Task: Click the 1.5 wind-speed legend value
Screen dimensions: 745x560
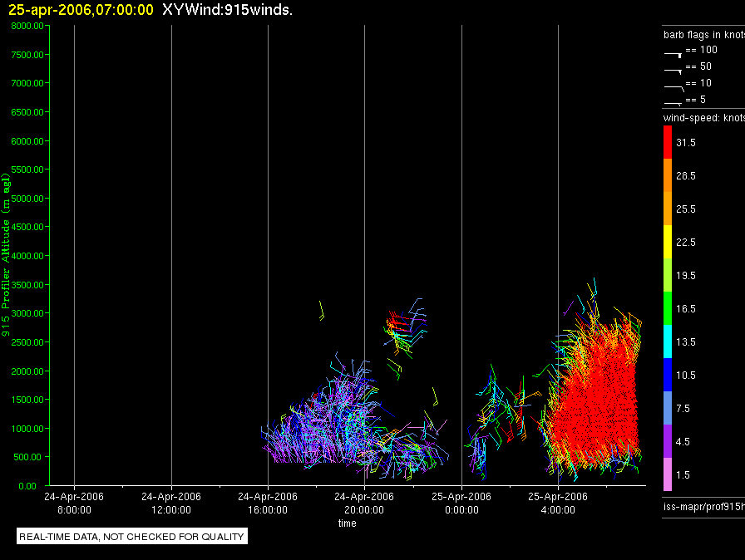Action: (x=683, y=475)
